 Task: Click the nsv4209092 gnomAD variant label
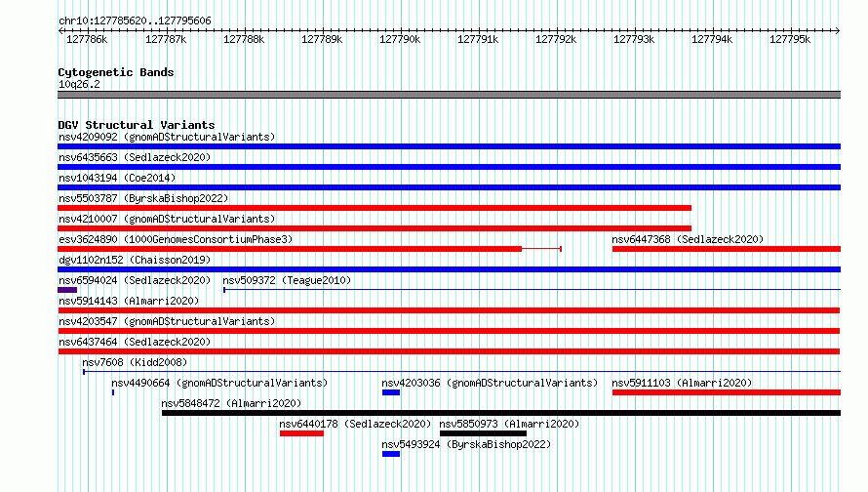click(x=167, y=137)
